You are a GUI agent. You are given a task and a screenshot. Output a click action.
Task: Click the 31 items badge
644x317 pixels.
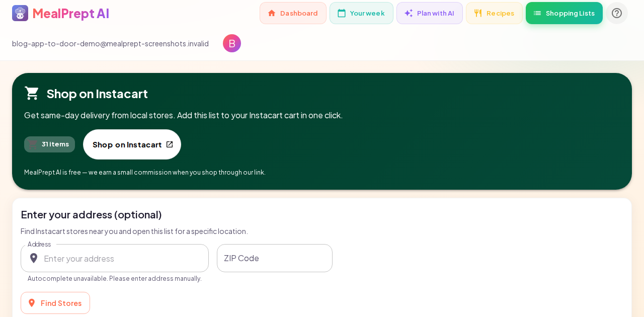pos(49,144)
